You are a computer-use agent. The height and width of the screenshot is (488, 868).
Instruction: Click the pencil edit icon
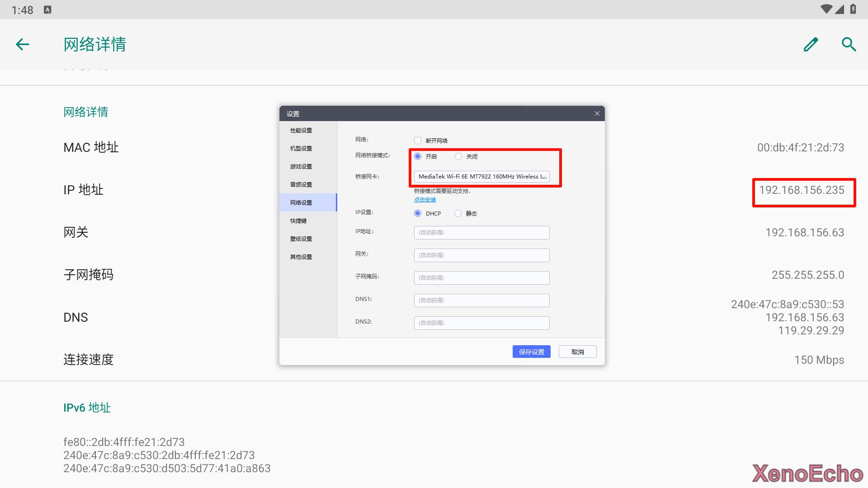[x=811, y=44]
